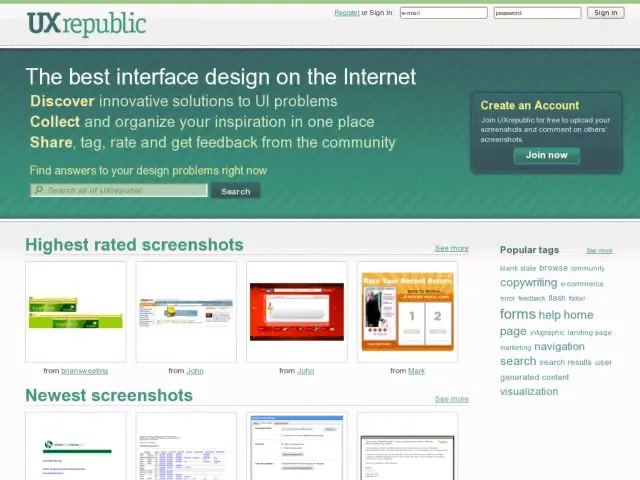This screenshot has height=480, width=640.
Task: Visit John's profile under red screenshot
Action: tap(305, 371)
